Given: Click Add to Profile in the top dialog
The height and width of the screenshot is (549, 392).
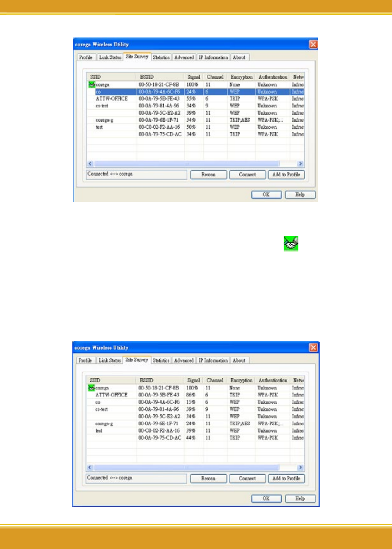Looking at the screenshot, I should [x=286, y=175].
